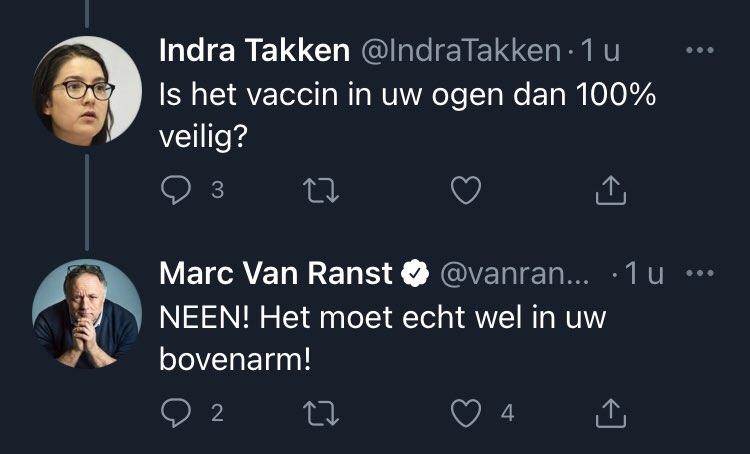This screenshot has height=454, width=750.
Task: Like Indra Takken's tweet
Action: [x=466, y=190]
